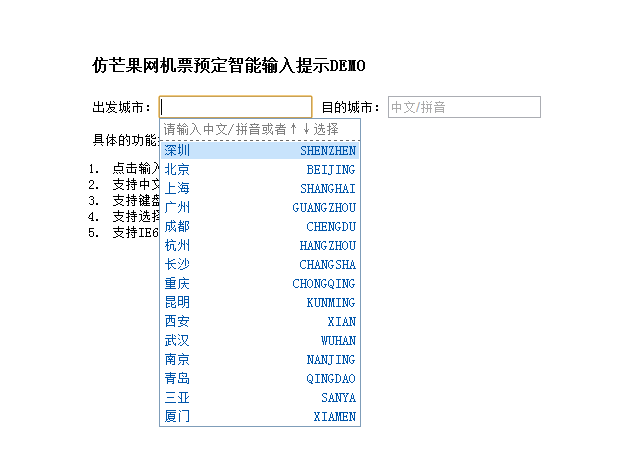Image resolution: width=622 pixels, height=452 pixels.
Task: Choose 武汉 WUHAN from suggestions
Action: [x=260, y=341]
